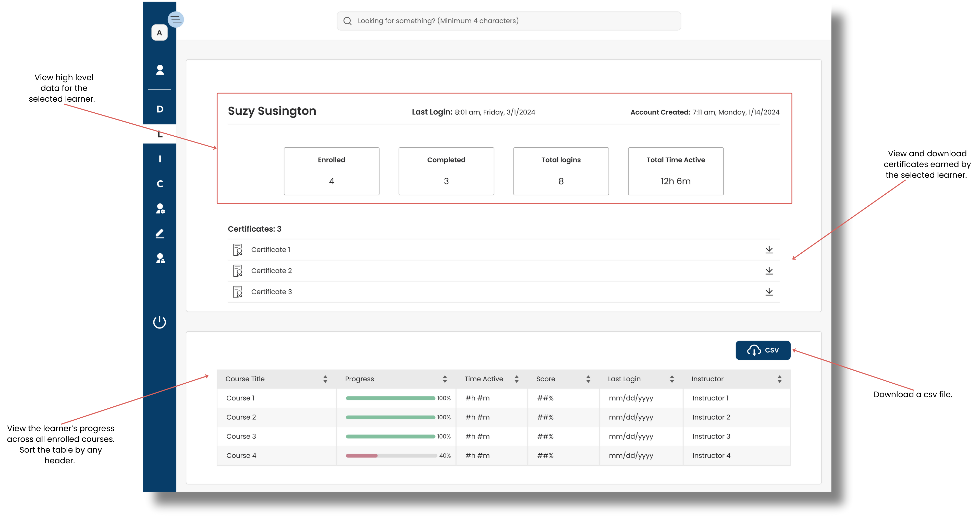
Task: Download Certificate 3
Action: tap(769, 292)
